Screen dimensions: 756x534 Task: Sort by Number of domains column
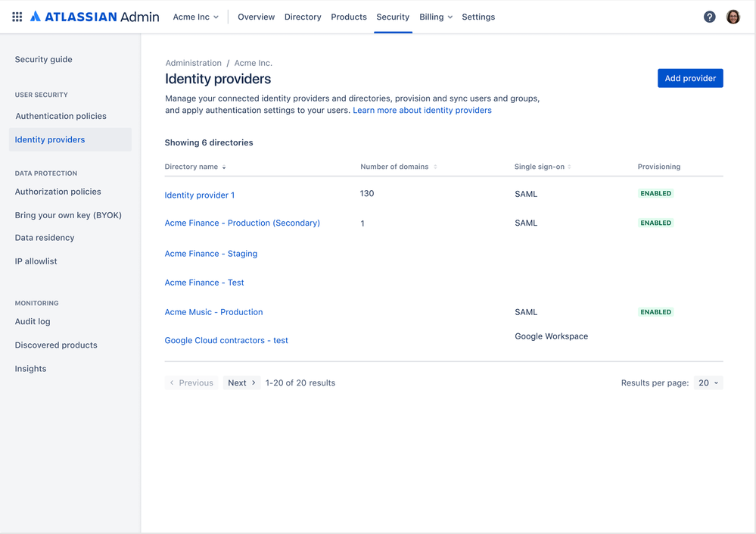click(435, 167)
